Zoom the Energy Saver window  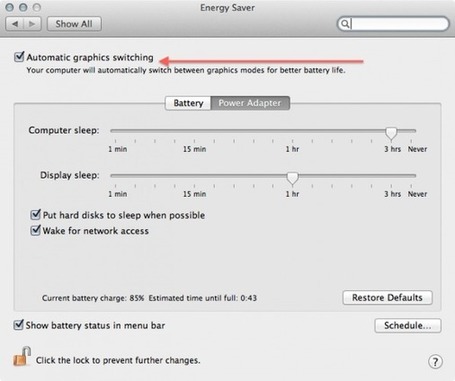click(x=37, y=7)
